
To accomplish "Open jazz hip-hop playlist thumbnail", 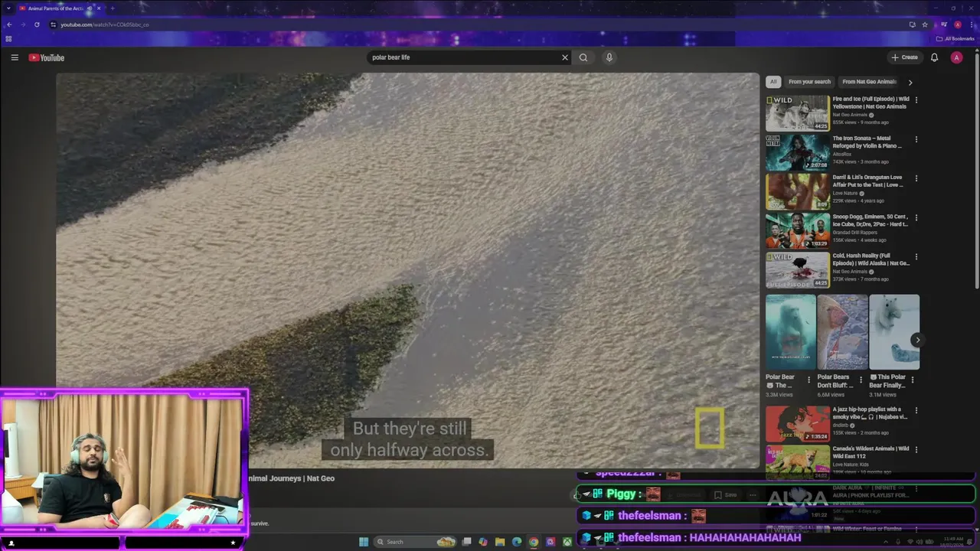I will (x=797, y=423).
